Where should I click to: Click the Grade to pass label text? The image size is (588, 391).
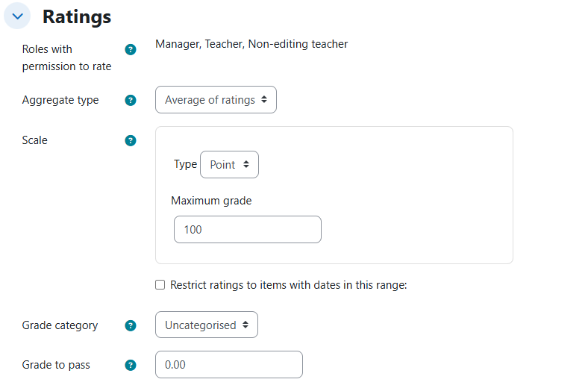click(56, 365)
